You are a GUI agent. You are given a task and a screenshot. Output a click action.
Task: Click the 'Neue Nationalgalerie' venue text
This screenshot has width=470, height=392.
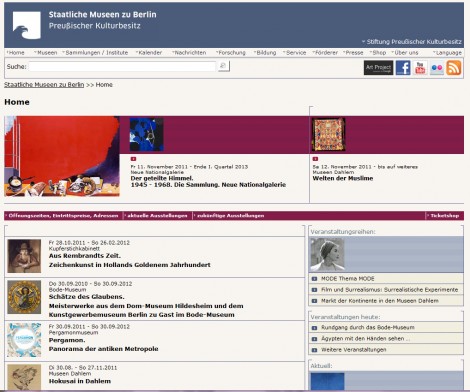pyautogui.click(x=157, y=172)
